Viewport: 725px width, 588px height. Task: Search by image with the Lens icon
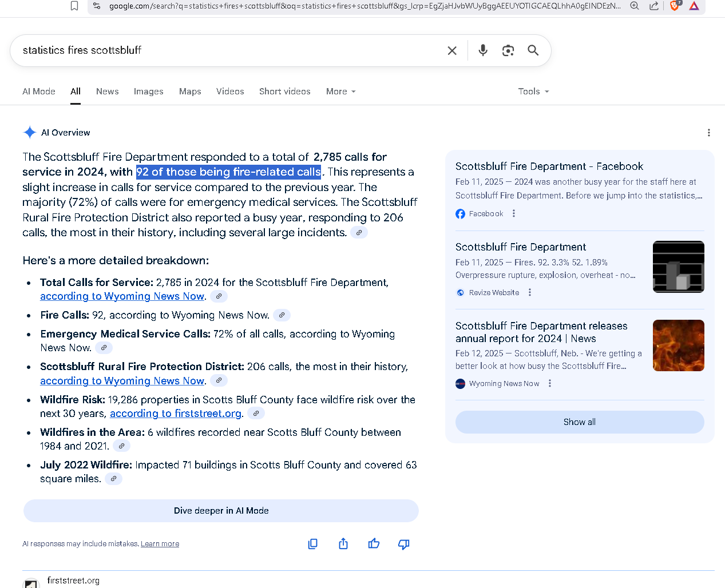[508, 50]
